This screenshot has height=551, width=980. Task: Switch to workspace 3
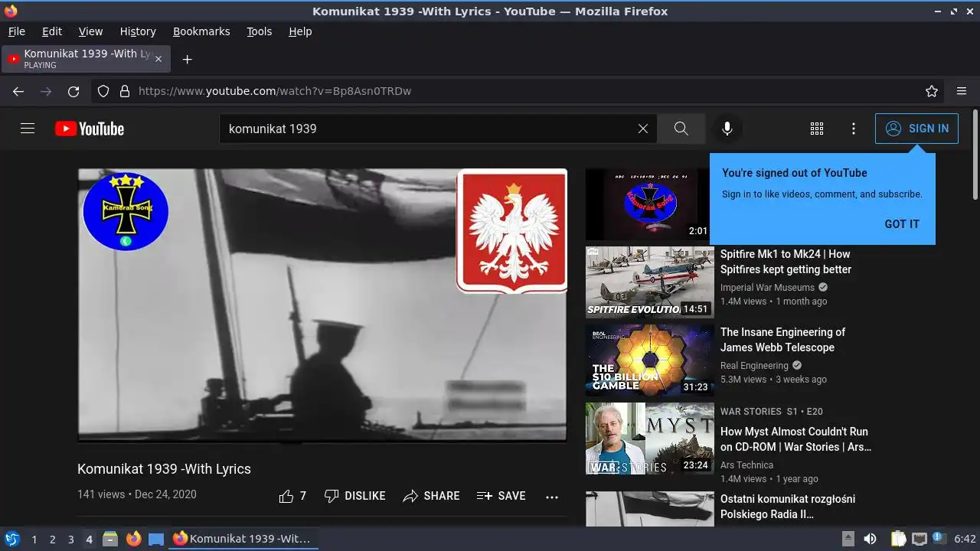[70, 540]
